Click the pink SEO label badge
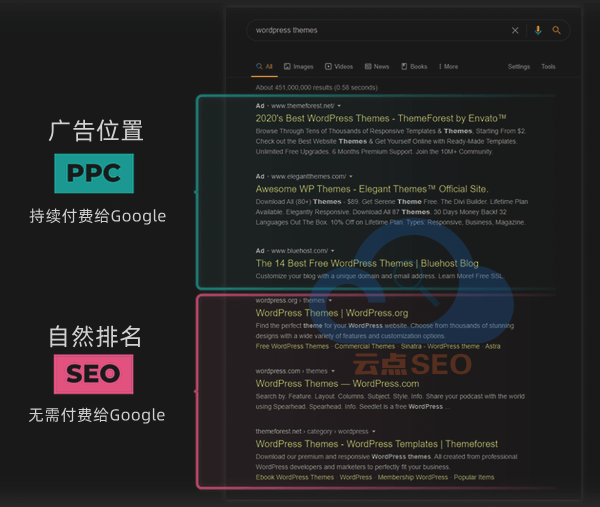This screenshot has width=600, height=507. (94, 374)
